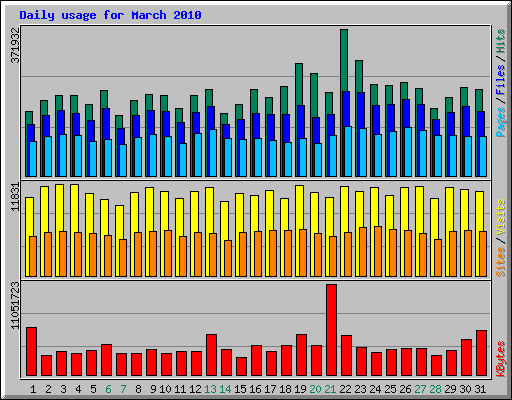512x400 pixels.
Task: Click the 'Visits' legend label
Action: coord(501,217)
